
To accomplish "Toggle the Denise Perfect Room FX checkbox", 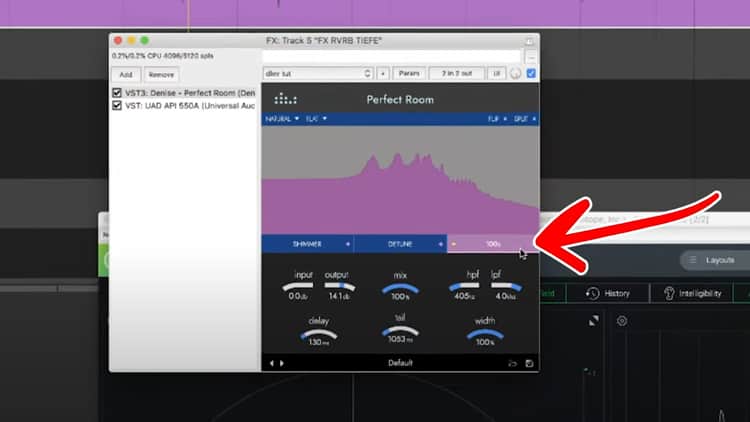I will (117, 93).
